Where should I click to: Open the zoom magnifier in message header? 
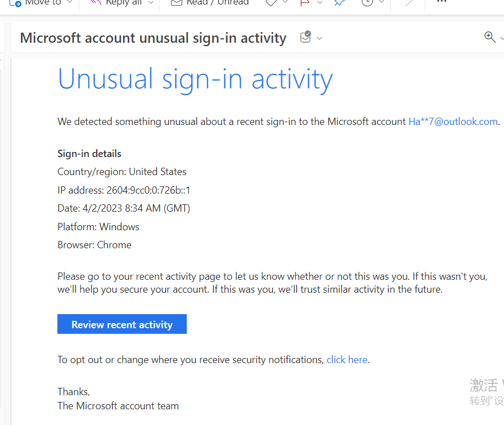pyautogui.click(x=489, y=37)
